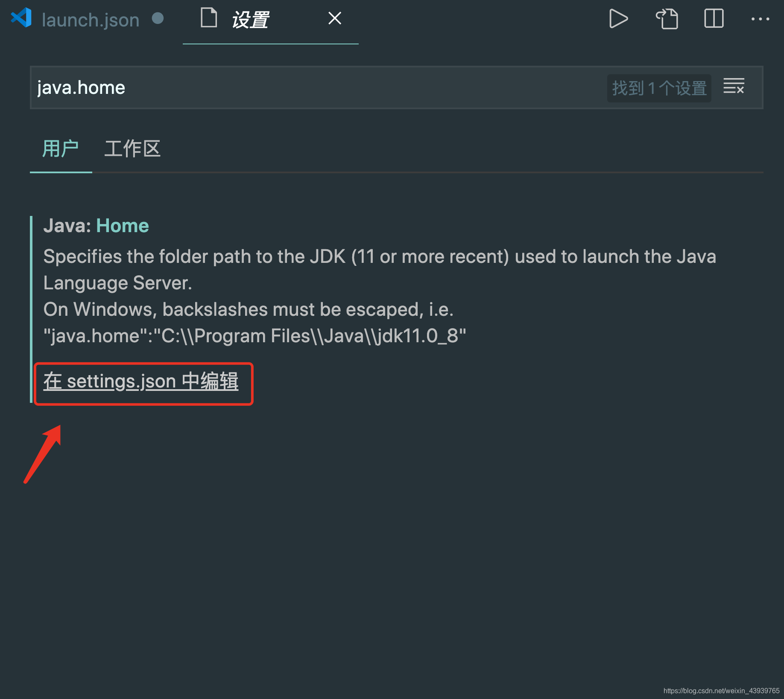Click the JDK folder path description text
The height and width of the screenshot is (699, 784).
(380, 270)
